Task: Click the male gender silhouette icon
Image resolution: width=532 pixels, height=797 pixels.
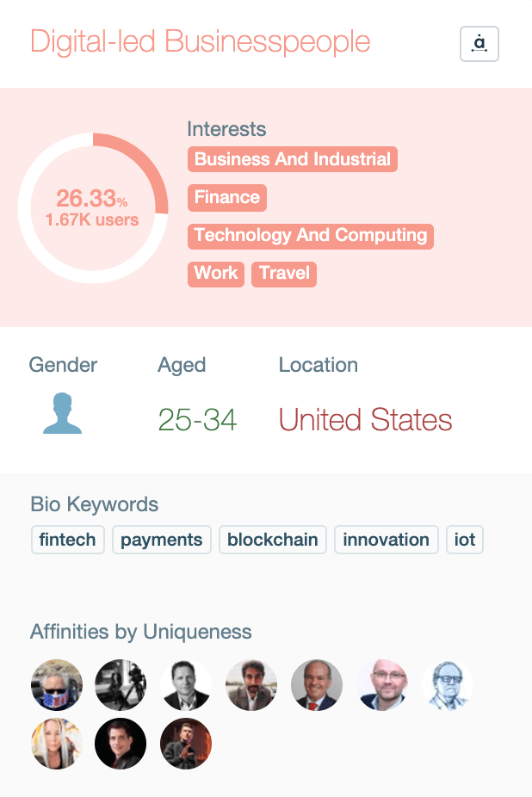Action: [x=62, y=414]
